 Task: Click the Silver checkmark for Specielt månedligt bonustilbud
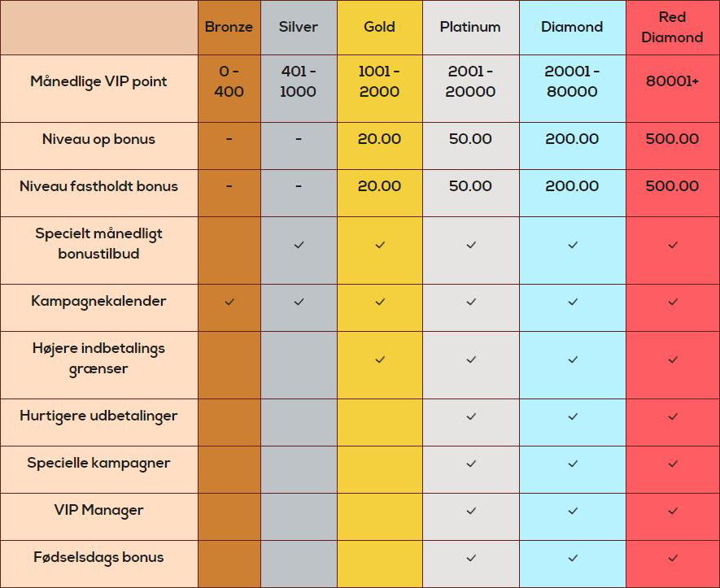click(299, 245)
